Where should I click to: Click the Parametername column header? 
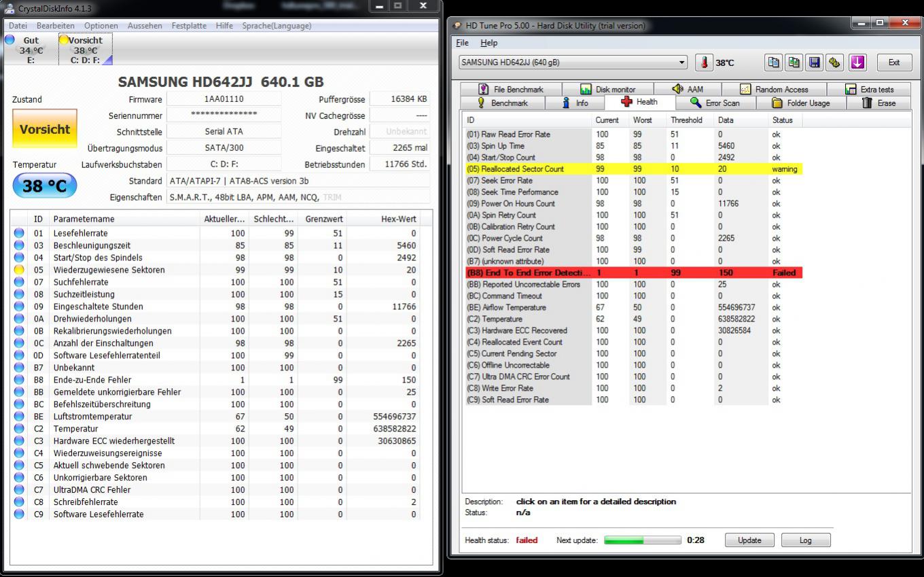pos(124,219)
